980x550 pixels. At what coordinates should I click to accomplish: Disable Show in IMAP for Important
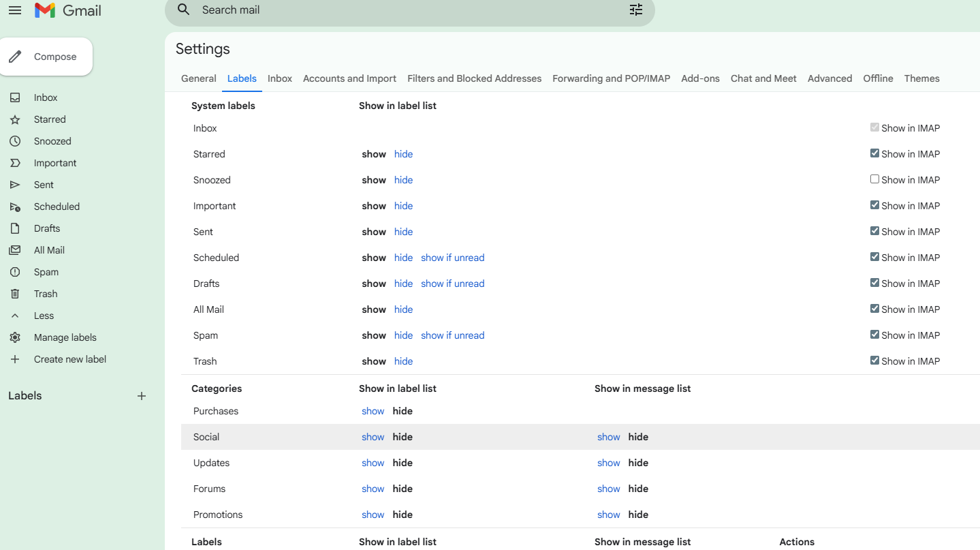click(874, 204)
